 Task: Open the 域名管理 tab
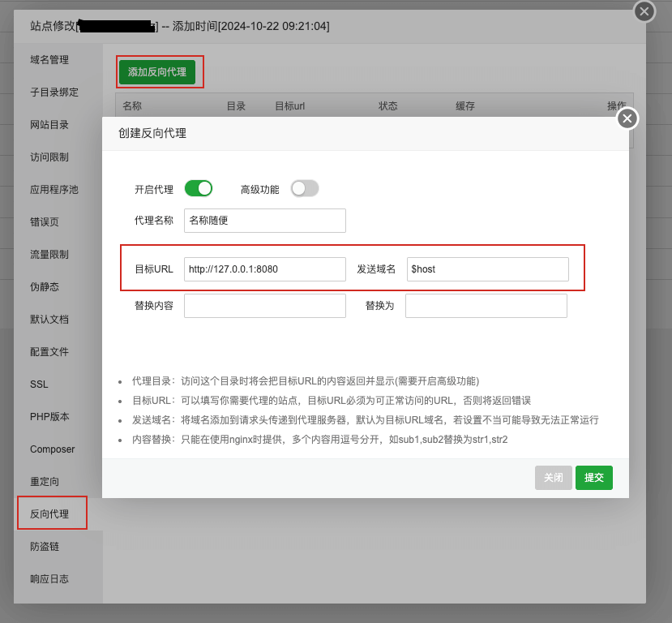49,60
